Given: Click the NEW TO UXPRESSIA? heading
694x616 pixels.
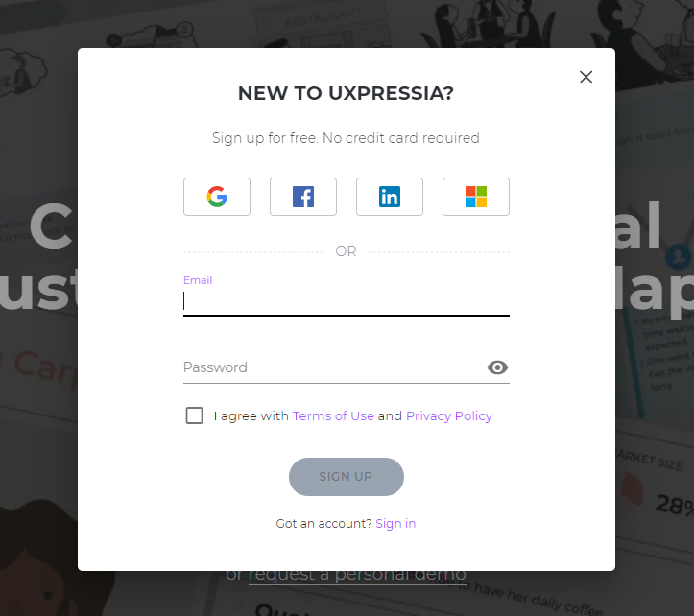Looking at the screenshot, I should pos(347,93).
